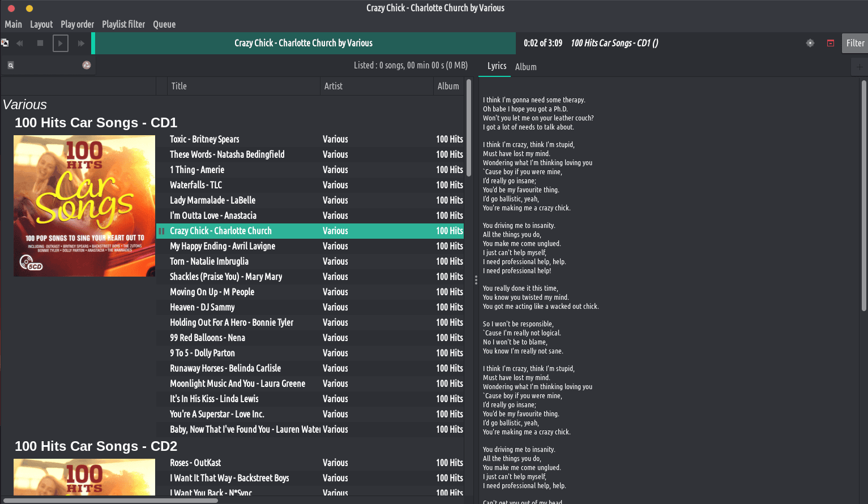Open the Layout menu
The image size is (868, 504).
tap(41, 24)
